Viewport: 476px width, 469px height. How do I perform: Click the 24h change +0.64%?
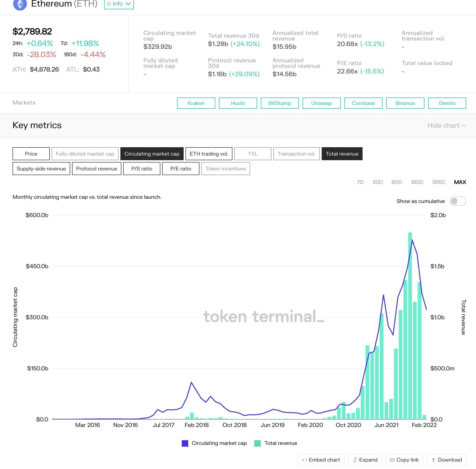coord(40,43)
